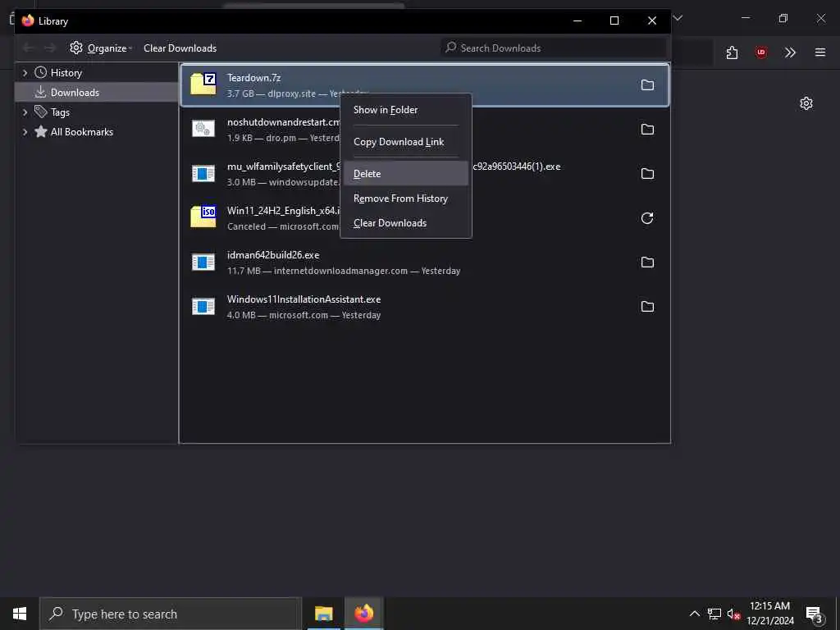Open the Organize gear menu
This screenshot has height=630, width=840.
coord(101,48)
